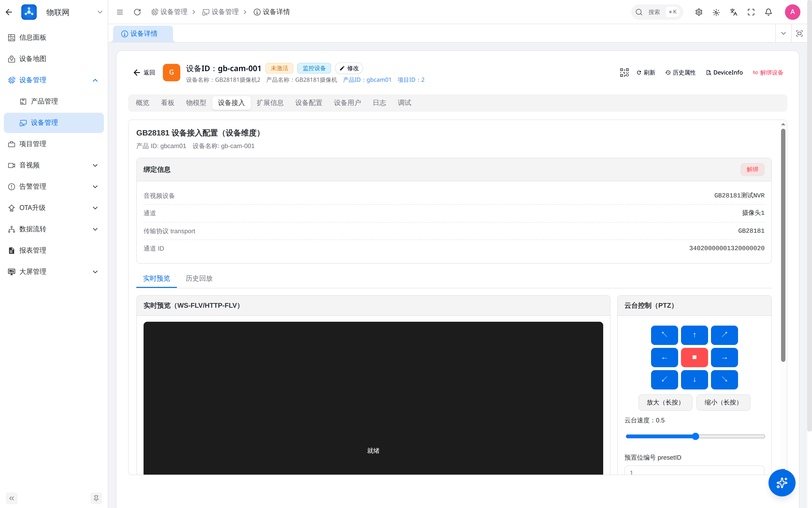Move PTZ camera up
This screenshot has width=812, height=508.
(695, 335)
